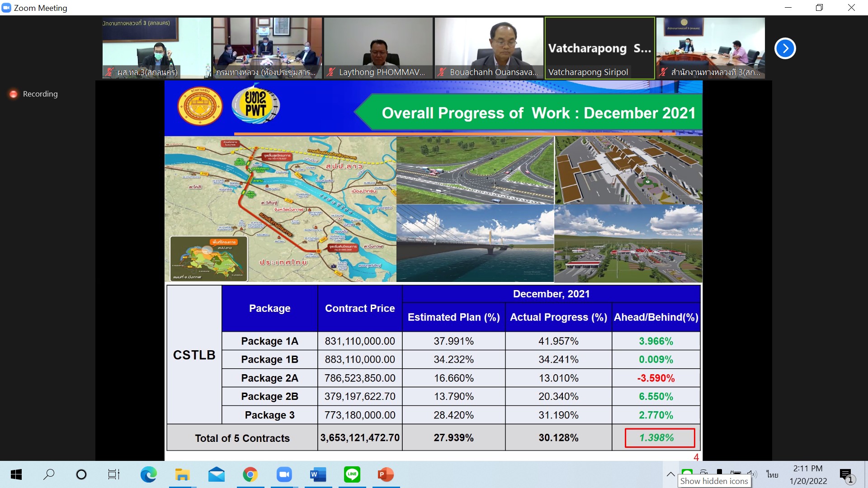Click Windows search magnifier

click(49, 474)
